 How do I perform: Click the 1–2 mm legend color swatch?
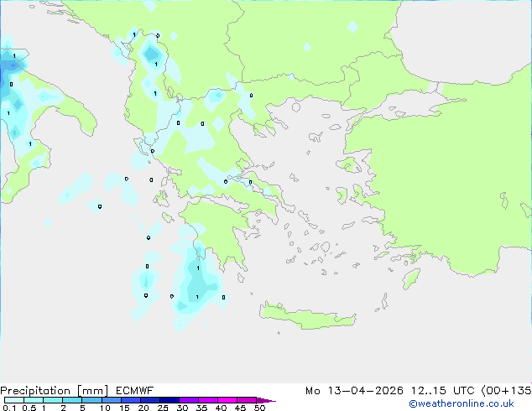(x=53, y=400)
